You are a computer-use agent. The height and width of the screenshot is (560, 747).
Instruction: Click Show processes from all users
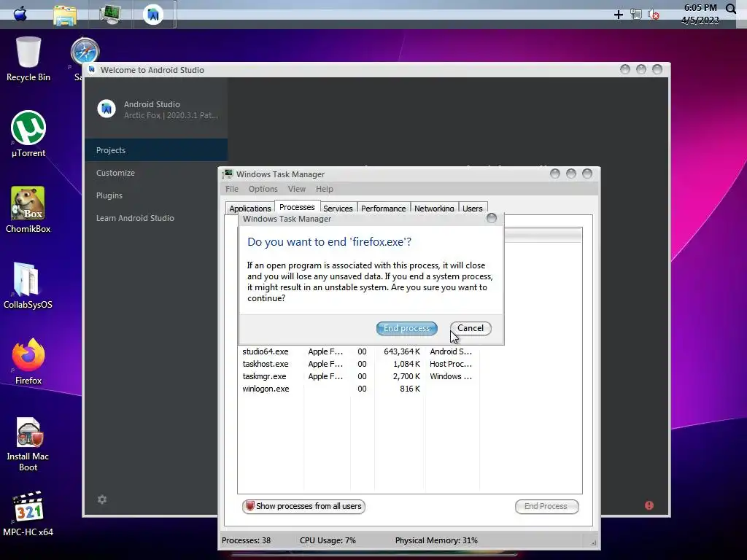click(x=304, y=506)
